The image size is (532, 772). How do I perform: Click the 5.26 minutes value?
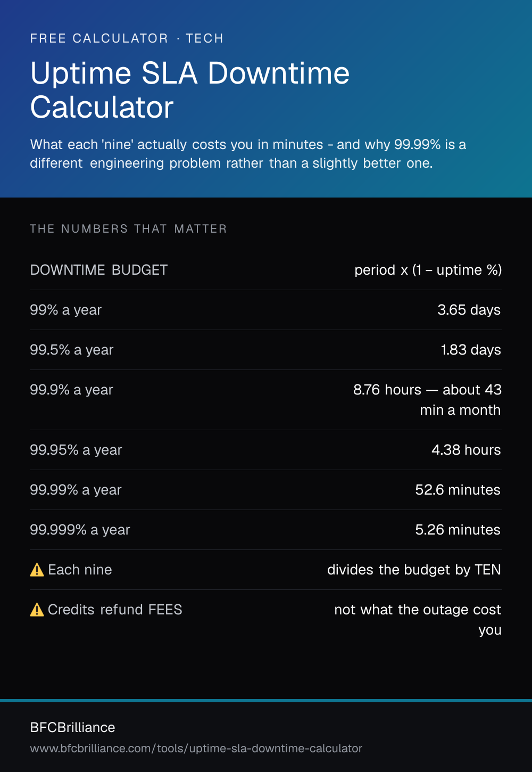(x=458, y=530)
